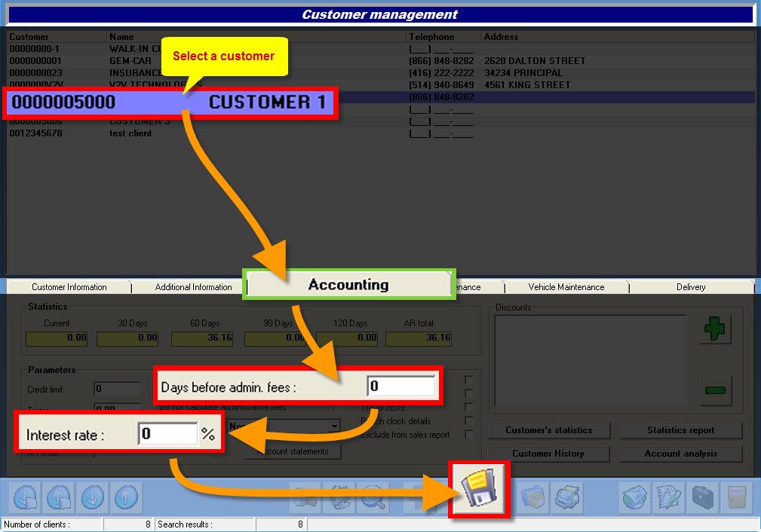Click the green plus icon to add discount
The width and height of the screenshot is (761, 532).
[x=715, y=329]
